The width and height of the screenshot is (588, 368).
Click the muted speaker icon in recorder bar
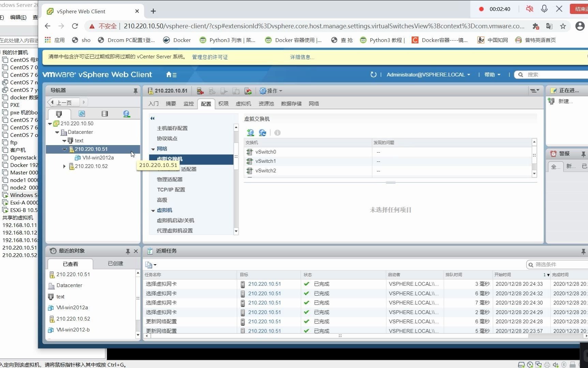529,9
